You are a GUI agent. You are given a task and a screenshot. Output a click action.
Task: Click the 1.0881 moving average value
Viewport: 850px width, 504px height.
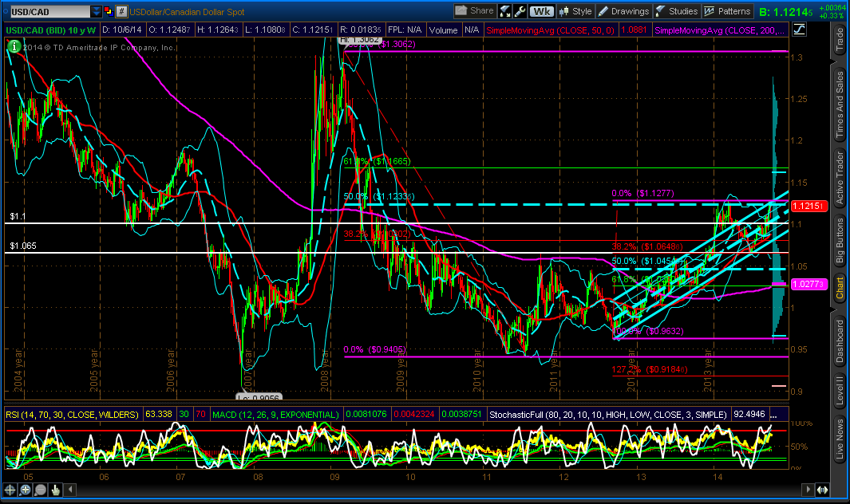pyautogui.click(x=634, y=30)
